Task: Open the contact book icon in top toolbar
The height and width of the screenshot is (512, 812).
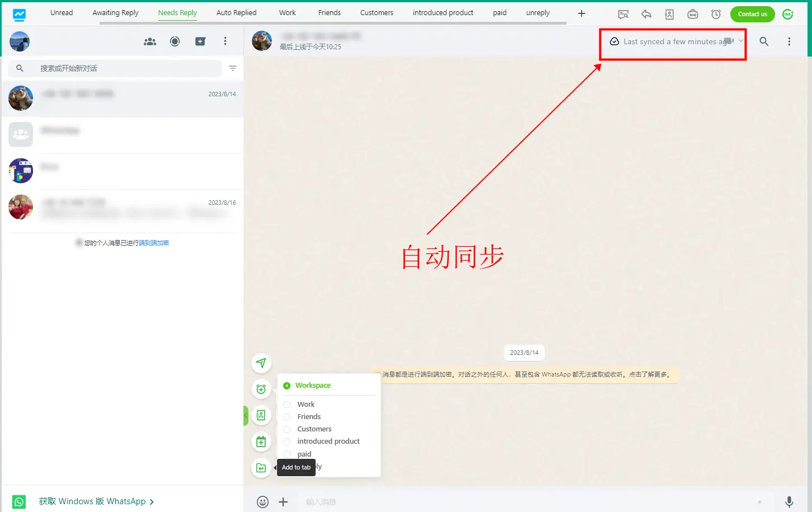Action: 669,14
